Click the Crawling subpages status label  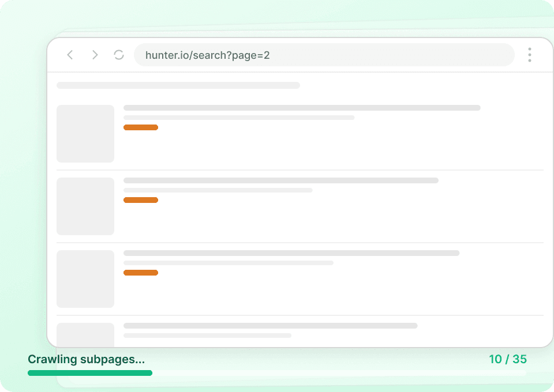[87, 359]
